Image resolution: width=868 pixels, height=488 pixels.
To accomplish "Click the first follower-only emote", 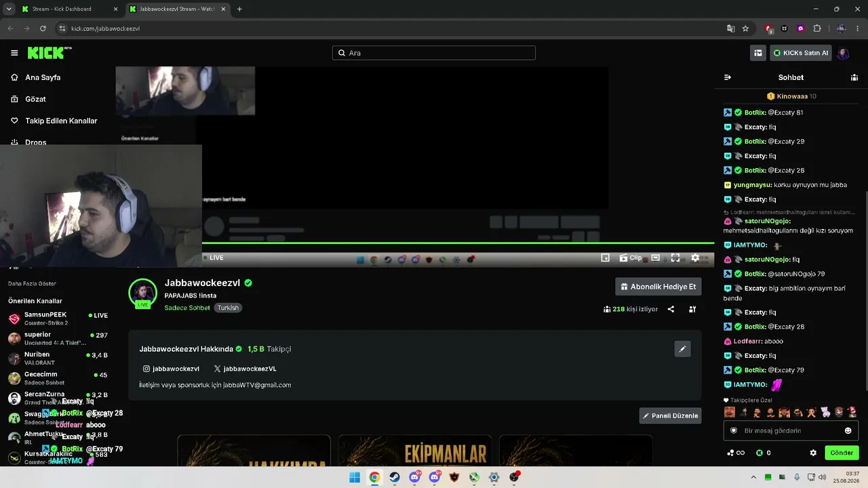I will (730, 412).
